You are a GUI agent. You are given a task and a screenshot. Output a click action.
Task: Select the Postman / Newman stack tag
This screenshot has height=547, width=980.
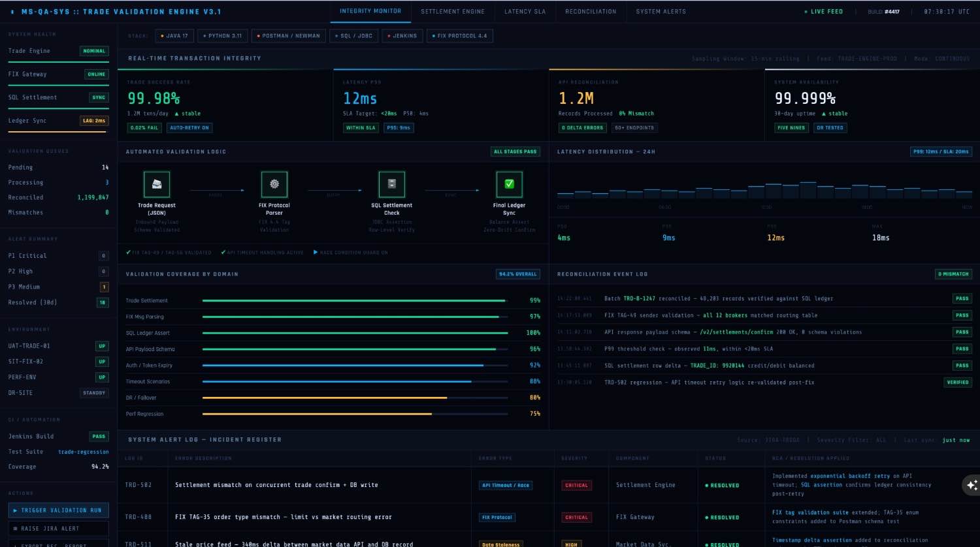289,36
